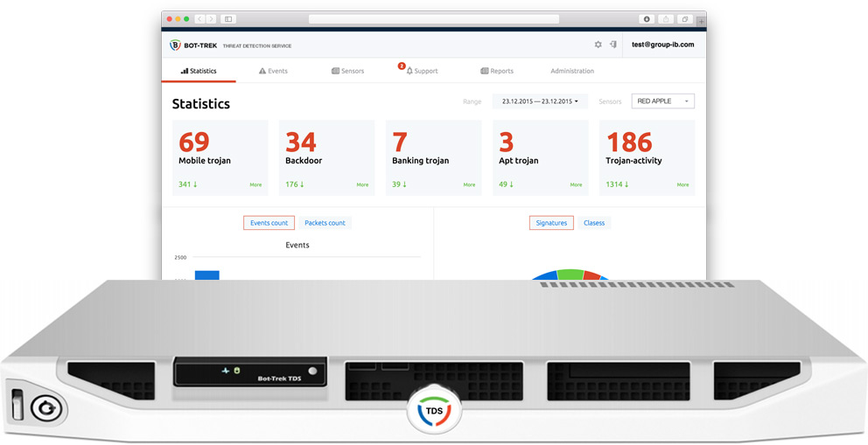
Task: Click the browser forward arrow
Action: point(210,18)
